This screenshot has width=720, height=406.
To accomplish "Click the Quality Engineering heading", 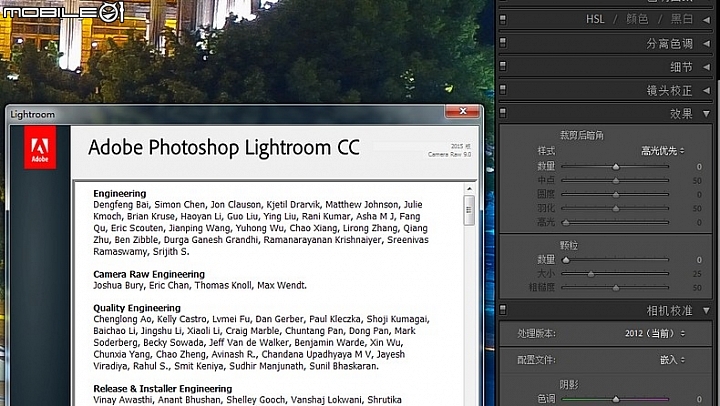I will pyautogui.click(x=137, y=308).
